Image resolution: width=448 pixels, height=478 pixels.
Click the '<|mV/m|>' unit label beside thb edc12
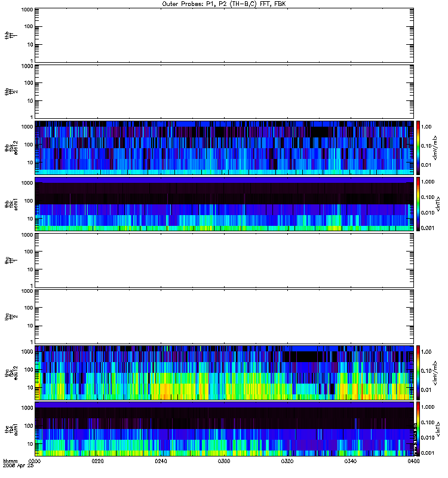[x=435, y=148]
